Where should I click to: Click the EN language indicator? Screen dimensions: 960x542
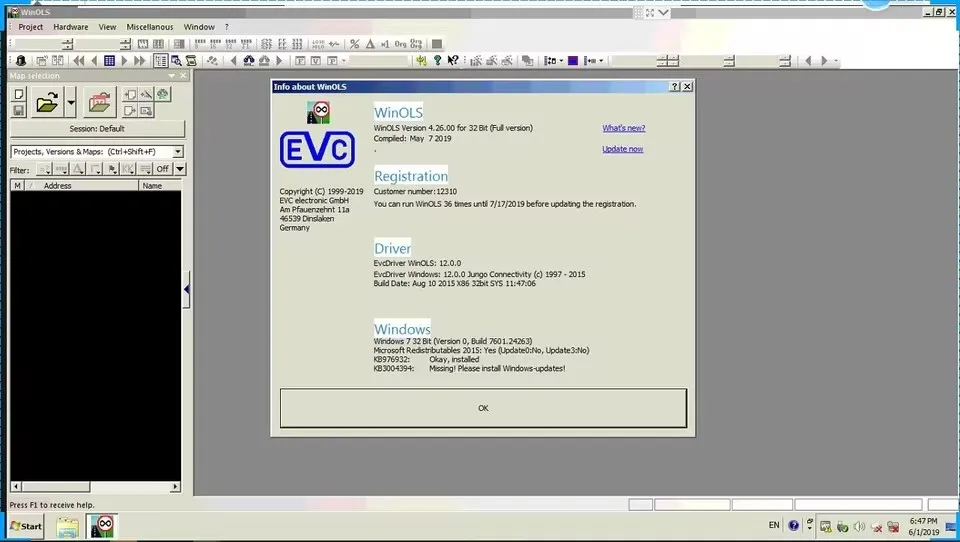774,525
